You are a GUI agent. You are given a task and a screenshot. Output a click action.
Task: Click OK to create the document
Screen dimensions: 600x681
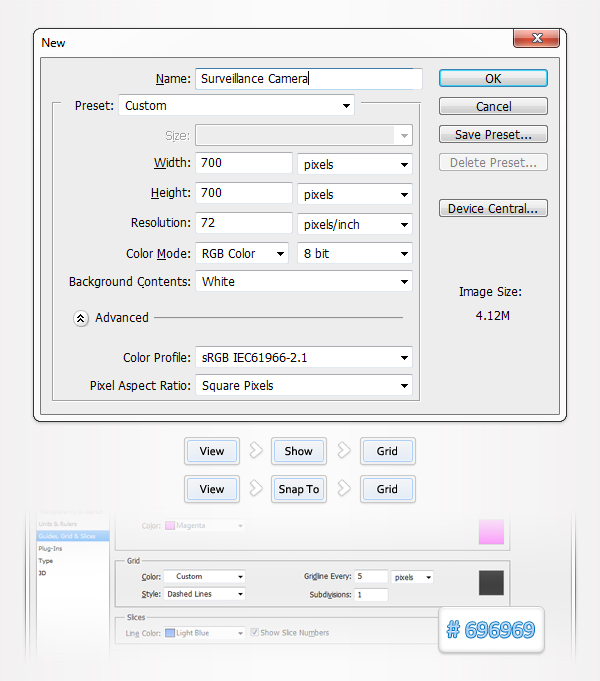click(x=492, y=79)
